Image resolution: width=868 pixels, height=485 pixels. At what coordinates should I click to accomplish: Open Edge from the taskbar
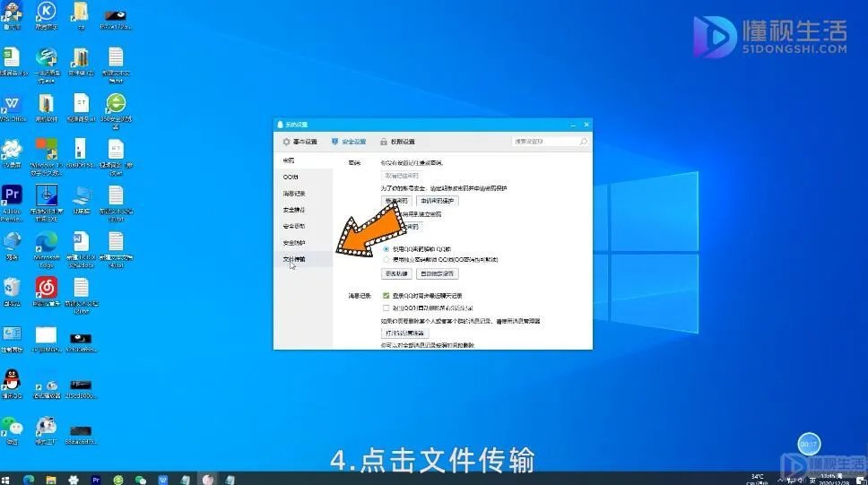(x=28, y=480)
